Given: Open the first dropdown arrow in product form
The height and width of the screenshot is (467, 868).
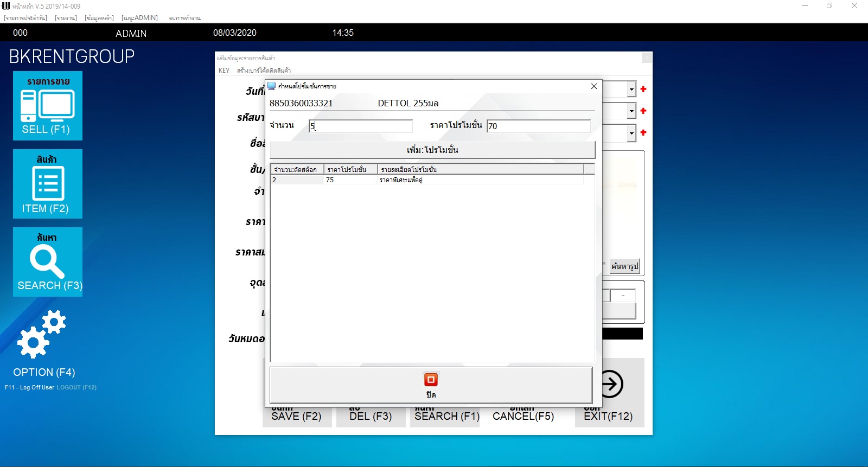Looking at the screenshot, I should coord(631,89).
